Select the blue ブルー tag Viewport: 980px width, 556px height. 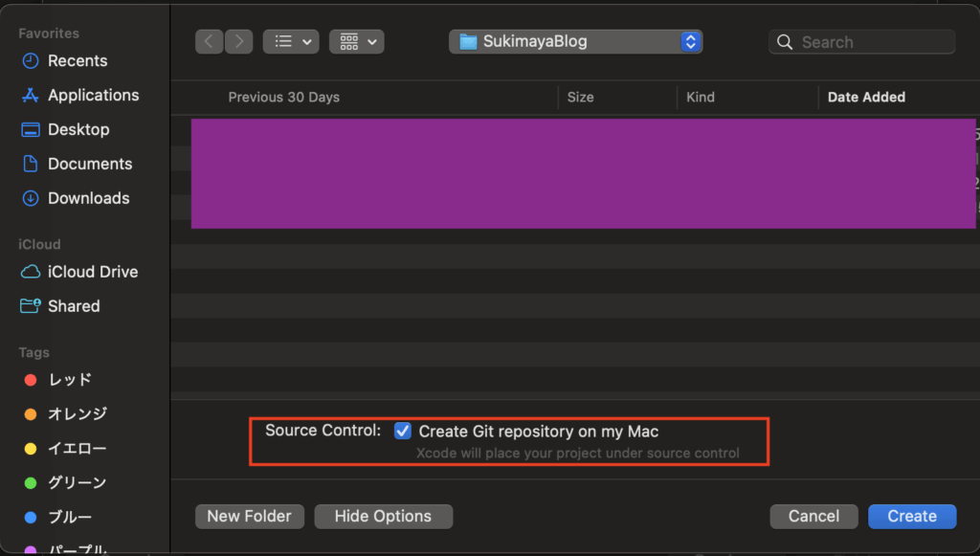point(58,518)
